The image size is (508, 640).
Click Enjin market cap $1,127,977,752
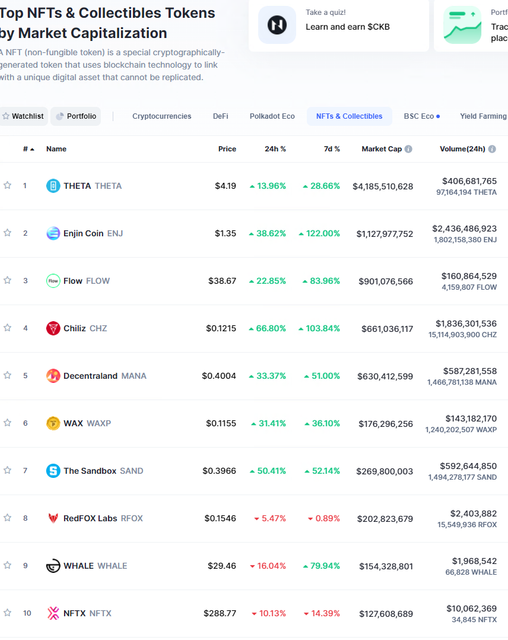click(385, 233)
